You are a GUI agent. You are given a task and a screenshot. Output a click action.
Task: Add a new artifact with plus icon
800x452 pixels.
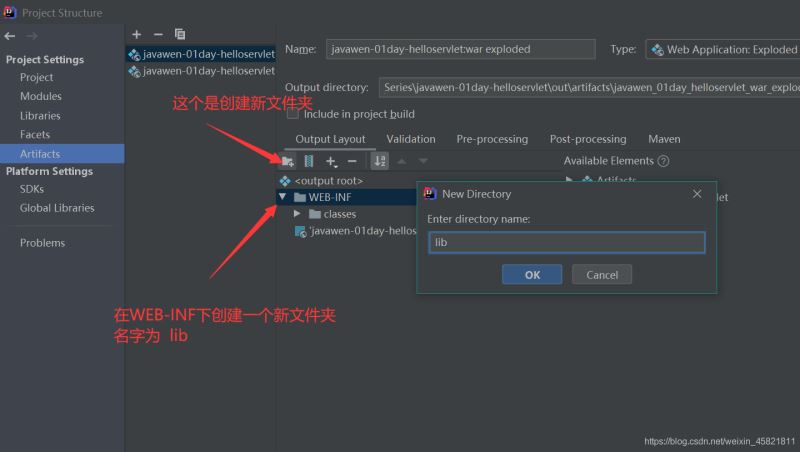click(136, 34)
